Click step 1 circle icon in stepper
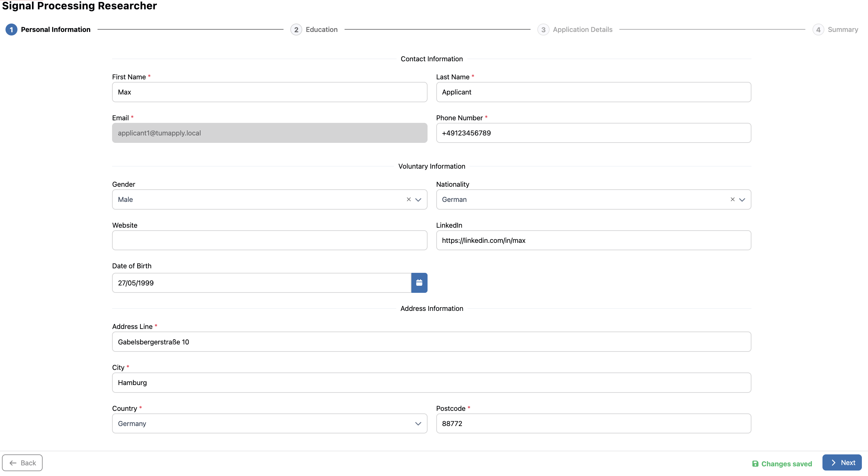 click(11, 30)
